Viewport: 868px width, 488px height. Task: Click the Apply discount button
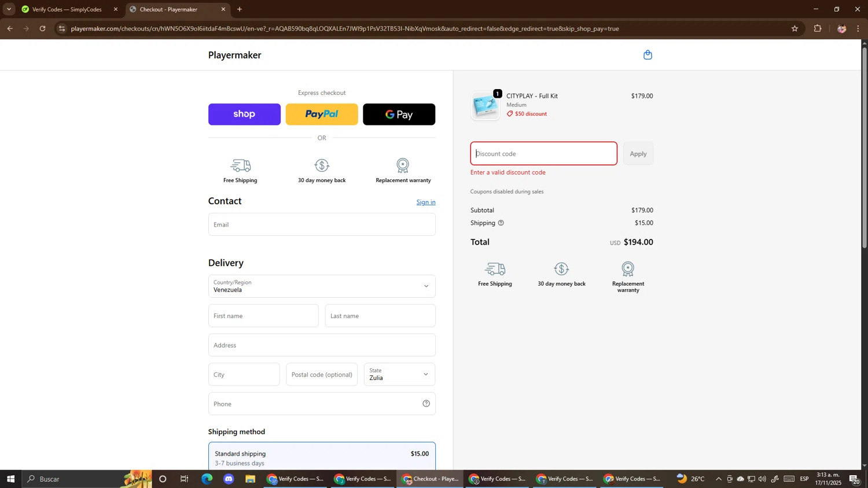[x=638, y=154]
